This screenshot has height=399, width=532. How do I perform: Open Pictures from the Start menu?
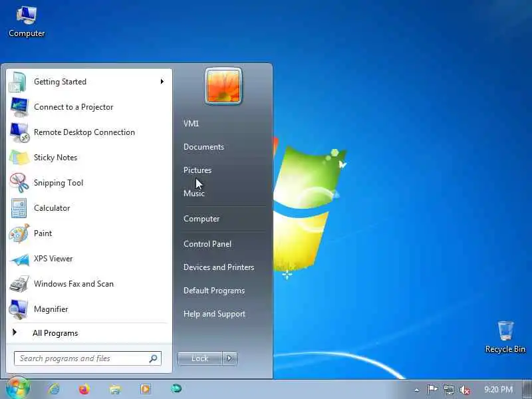pyautogui.click(x=198, y=170)
